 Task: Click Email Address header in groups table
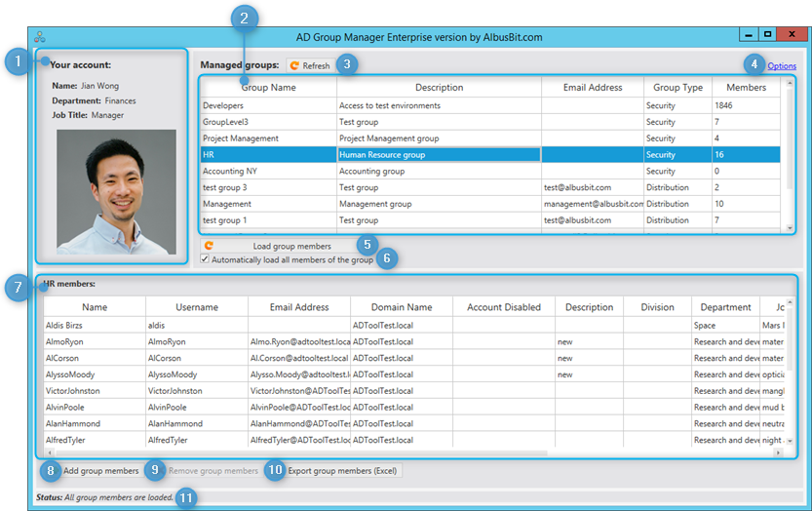pos(593,87)
